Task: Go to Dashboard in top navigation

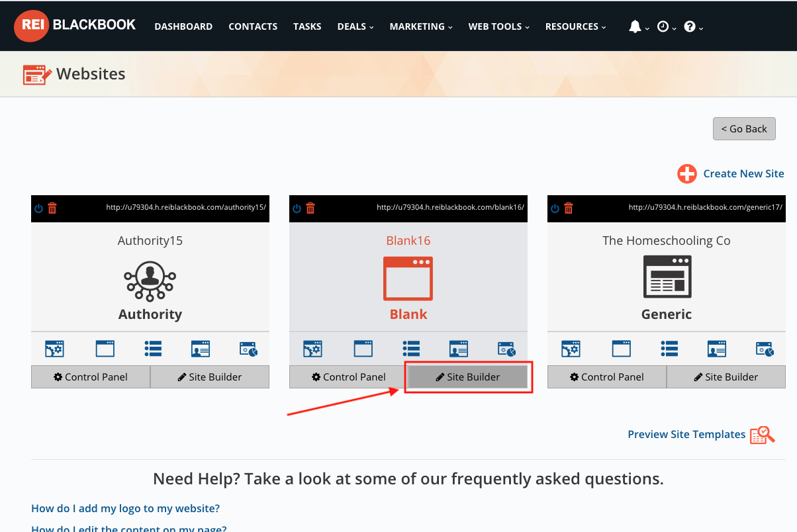Action: [183, 26]
